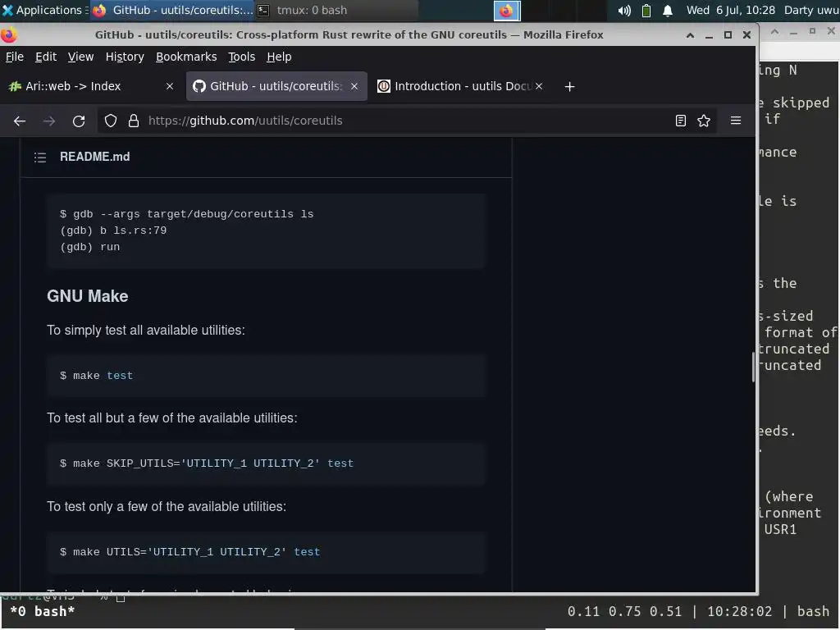
Task: Click 'To test only a few' text
Action: 166,507
